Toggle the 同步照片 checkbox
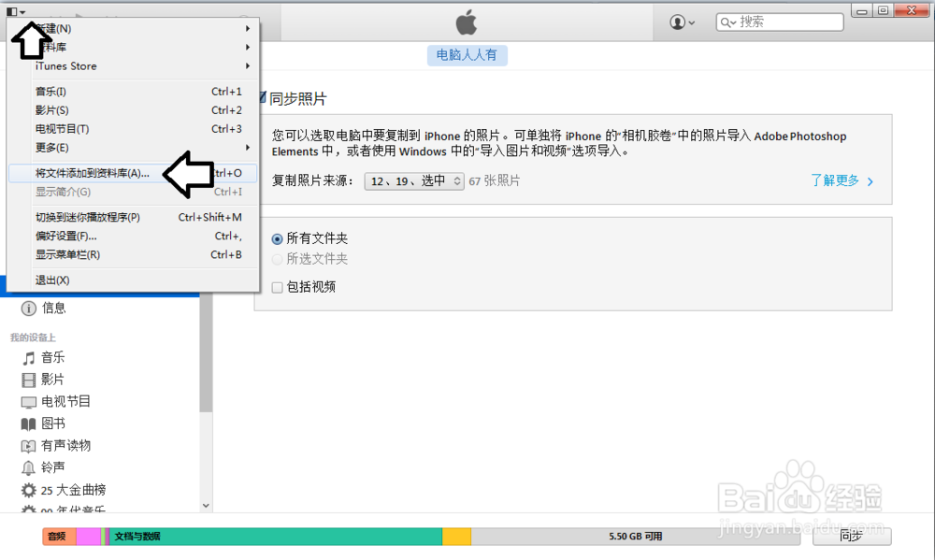This screenshot has height=560, width=935. 262,97
